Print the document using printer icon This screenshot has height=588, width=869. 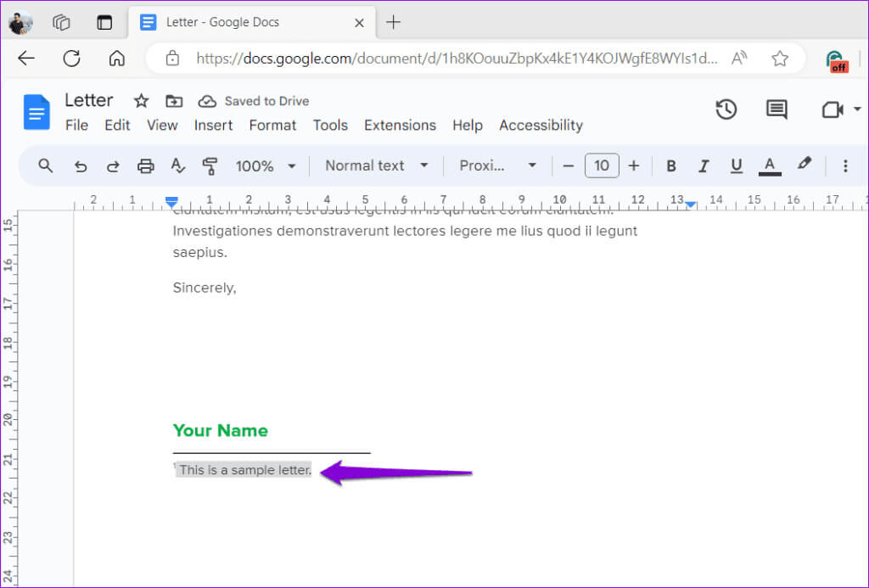click(x=146, y=166)
